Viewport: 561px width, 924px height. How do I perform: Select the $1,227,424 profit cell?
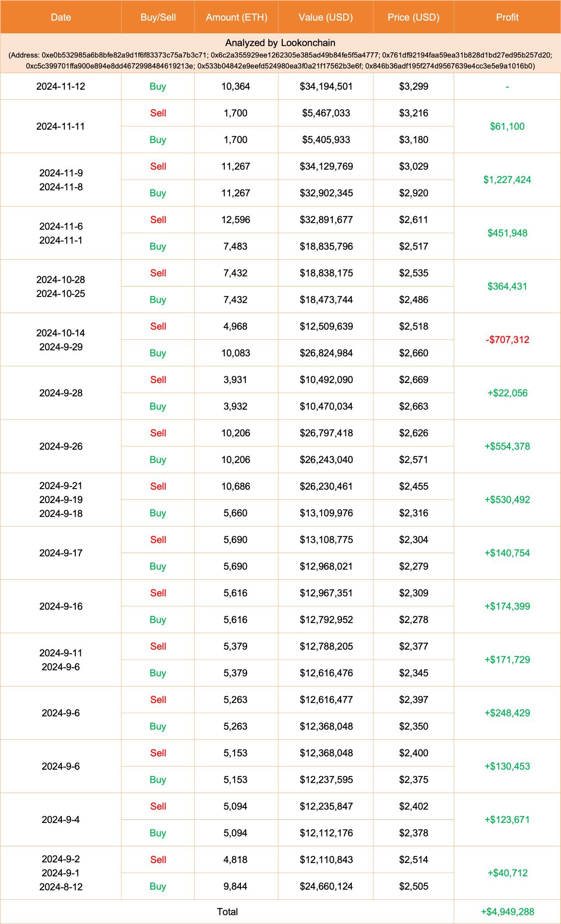[507, 180]
